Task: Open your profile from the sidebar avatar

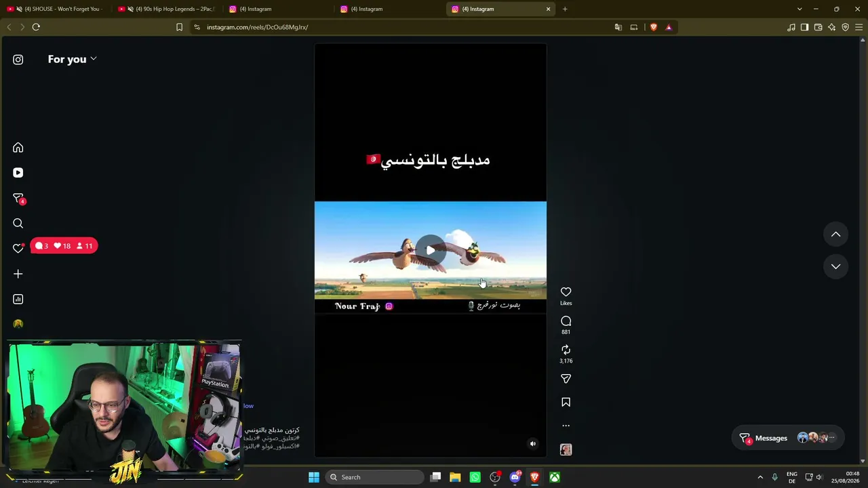Action: coord(18,324)
